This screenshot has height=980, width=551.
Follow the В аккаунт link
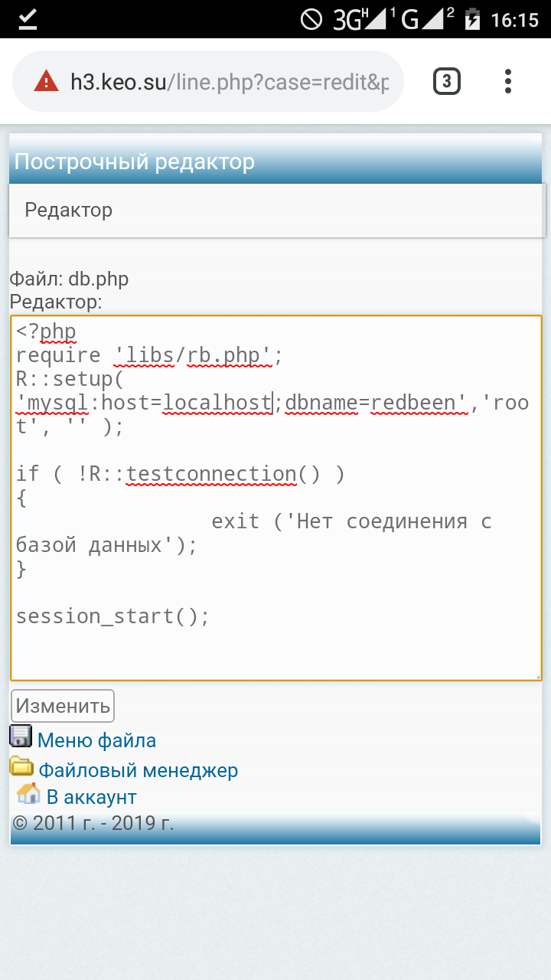91,797
